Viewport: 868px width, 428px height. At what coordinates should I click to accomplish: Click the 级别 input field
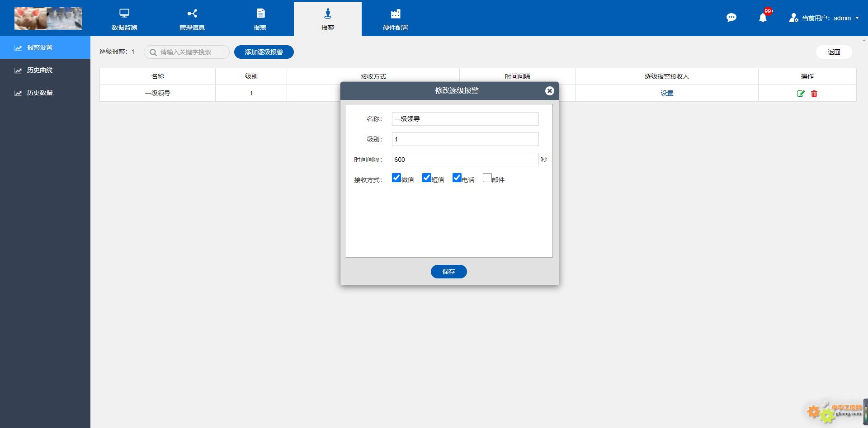tap(465, 139)
